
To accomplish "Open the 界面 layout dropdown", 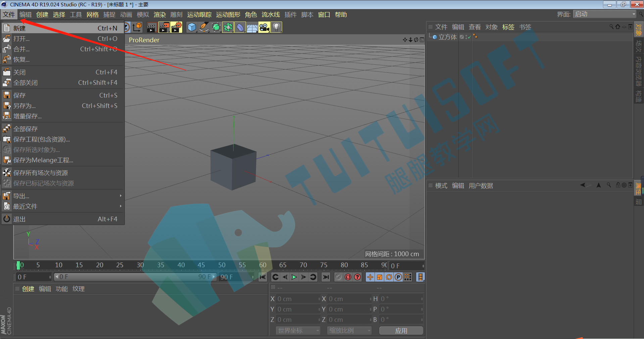I will [604, 14].
